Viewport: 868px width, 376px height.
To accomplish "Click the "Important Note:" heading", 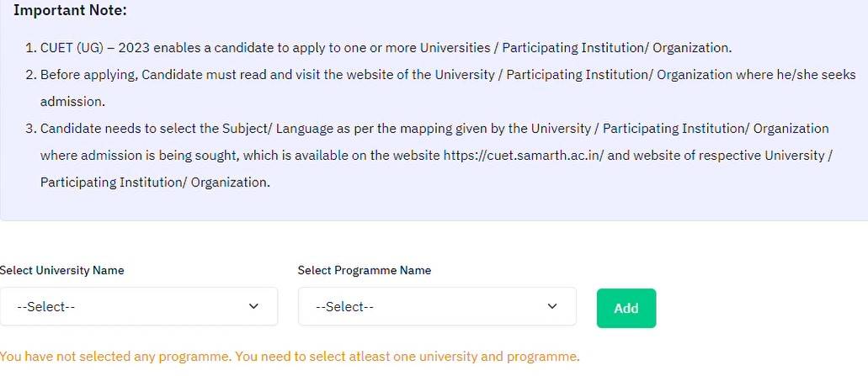I will click(x=71, y=11).
